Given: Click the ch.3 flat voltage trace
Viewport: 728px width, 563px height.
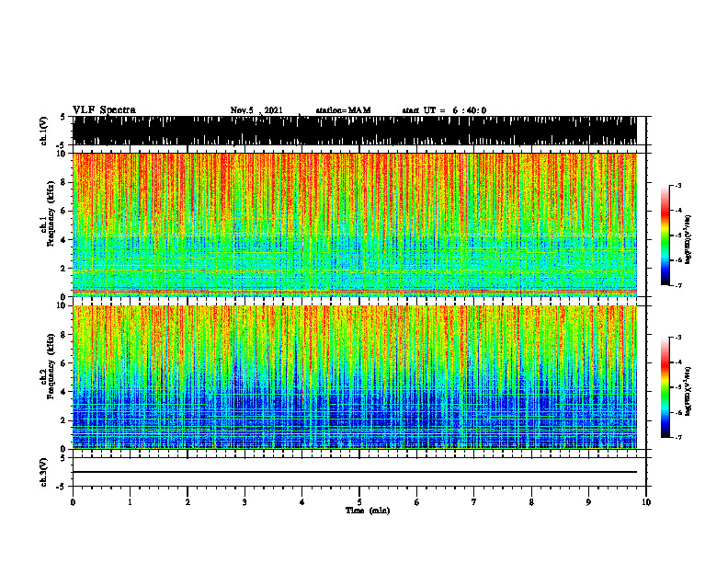Looking at the screenshot, I should pyautogui.click(x=355, y=472).
